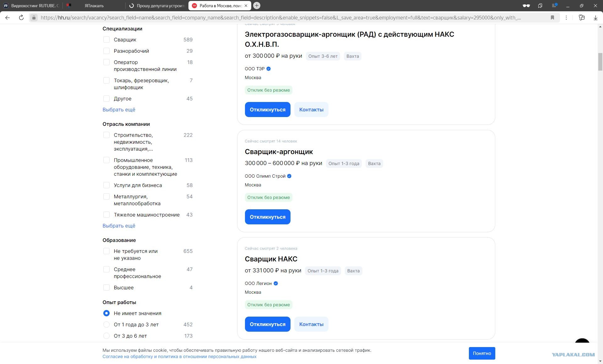
Task: Switch to the ЯПлакалъ tab
Action: pos(94,6)
